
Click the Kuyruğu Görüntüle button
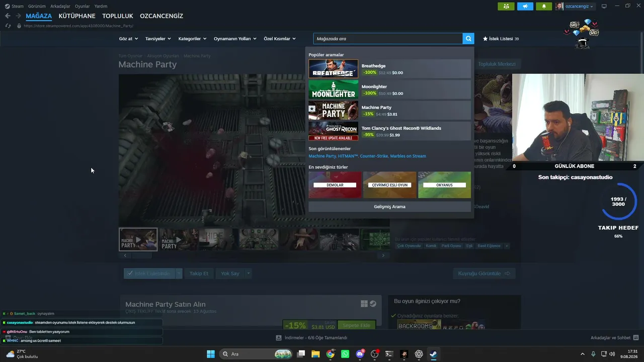point(484,274)
